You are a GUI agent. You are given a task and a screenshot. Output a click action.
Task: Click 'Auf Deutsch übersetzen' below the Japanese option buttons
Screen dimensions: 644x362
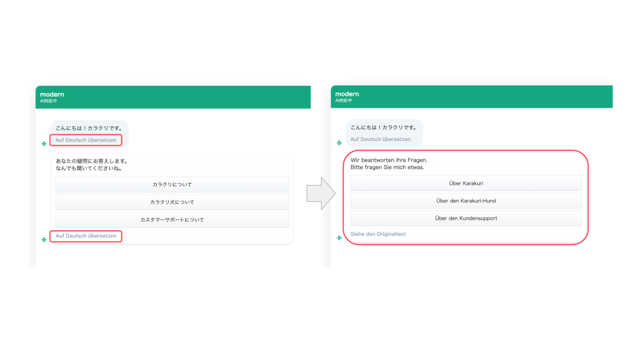(x=86, y=236)
